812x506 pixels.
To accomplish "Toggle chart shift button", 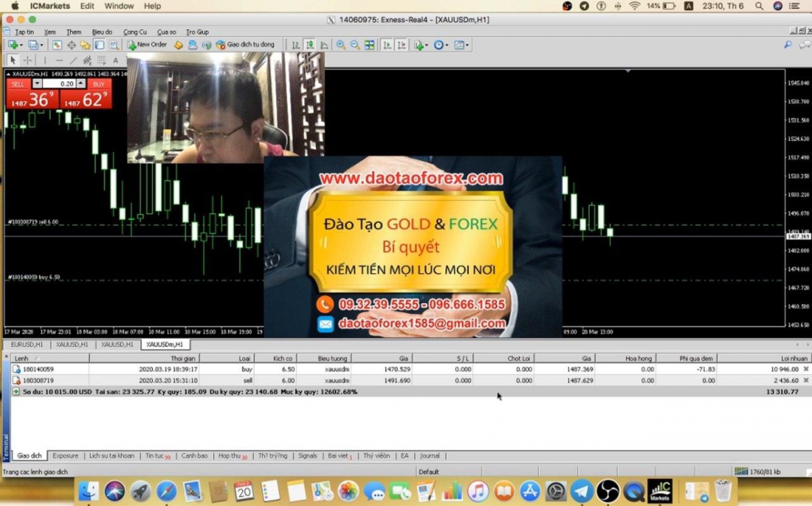I will tap(402, 45).
